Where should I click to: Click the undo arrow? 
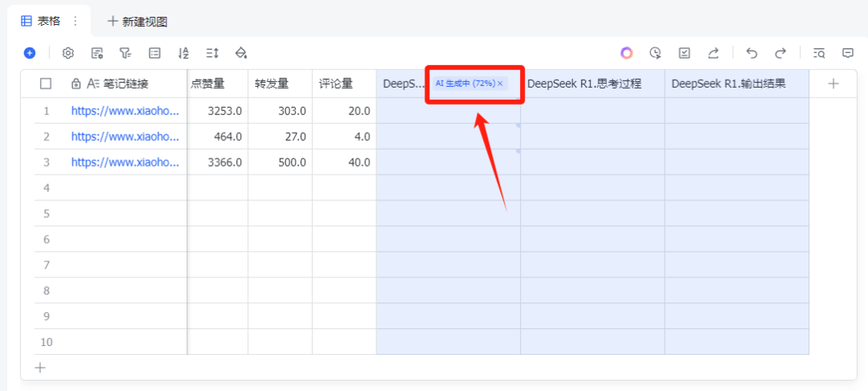click(x=751, y=53)
